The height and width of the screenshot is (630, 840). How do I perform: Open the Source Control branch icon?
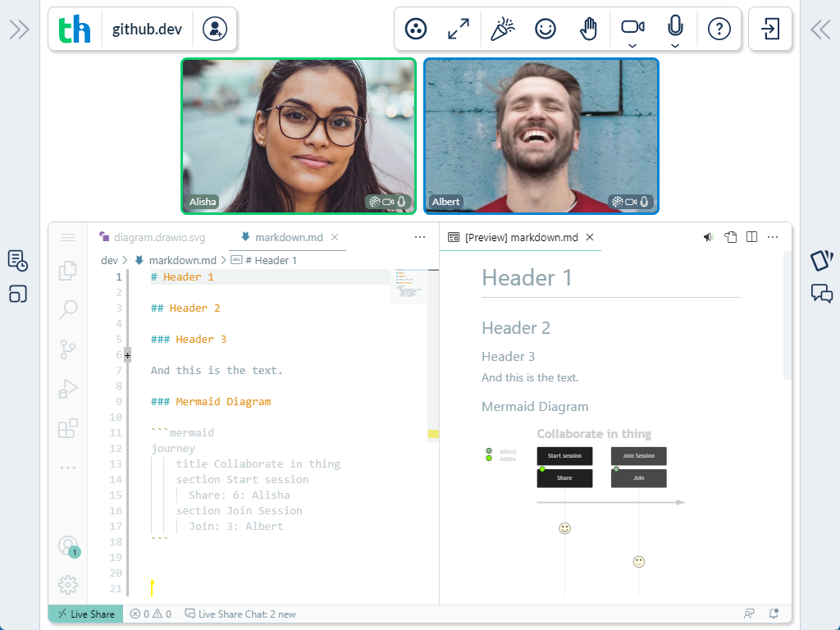pos(68,349)
